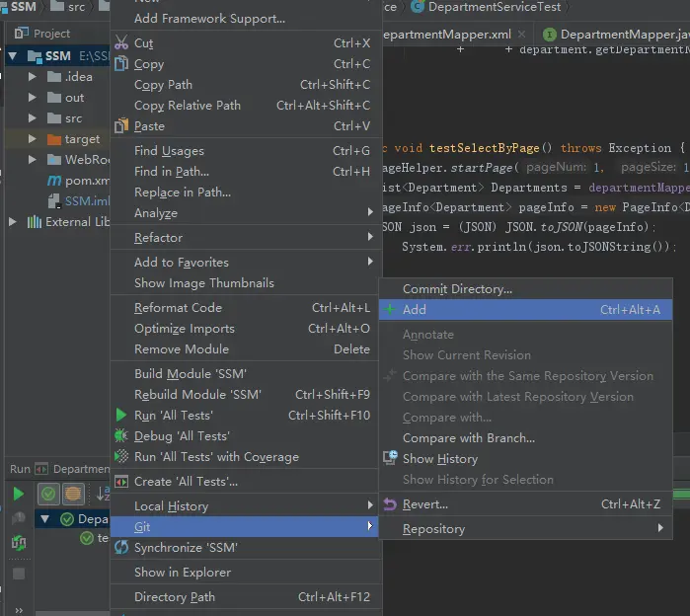Screen dimensions: 690x616
Task: Click the Cut scissors icon
Action: pos(121,42)
